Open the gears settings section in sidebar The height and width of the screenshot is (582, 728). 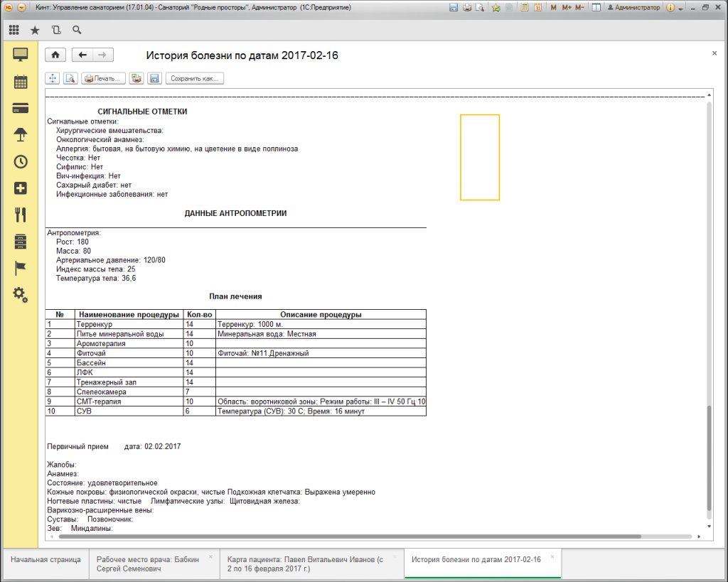[x=21, y=294]
